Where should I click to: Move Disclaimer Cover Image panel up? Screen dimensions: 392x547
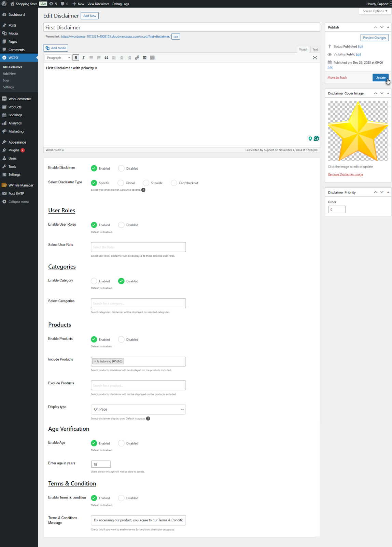click(x=376, y=93)
